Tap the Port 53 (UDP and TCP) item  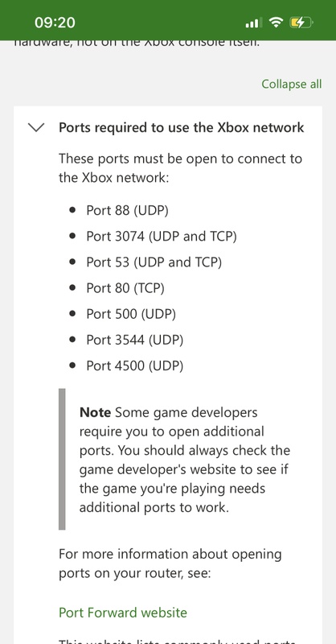coord(154,262)
